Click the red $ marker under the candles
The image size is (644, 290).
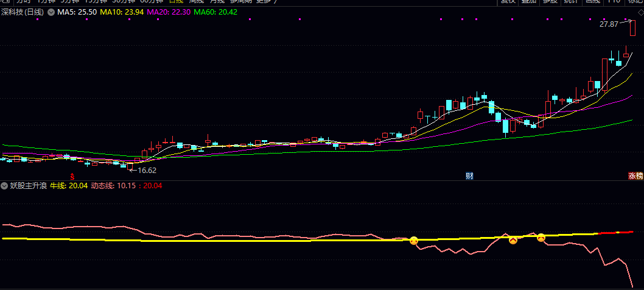click(x=72, y=177)
